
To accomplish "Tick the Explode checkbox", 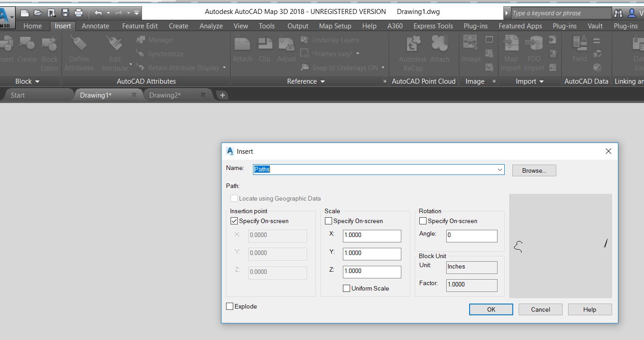I will coord(230,306).
